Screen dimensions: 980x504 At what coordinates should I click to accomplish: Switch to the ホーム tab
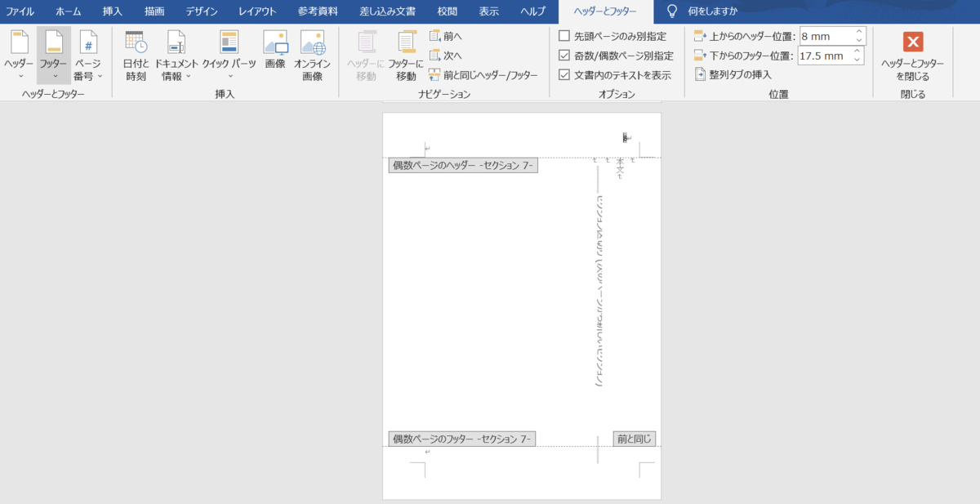click(69, 11)
